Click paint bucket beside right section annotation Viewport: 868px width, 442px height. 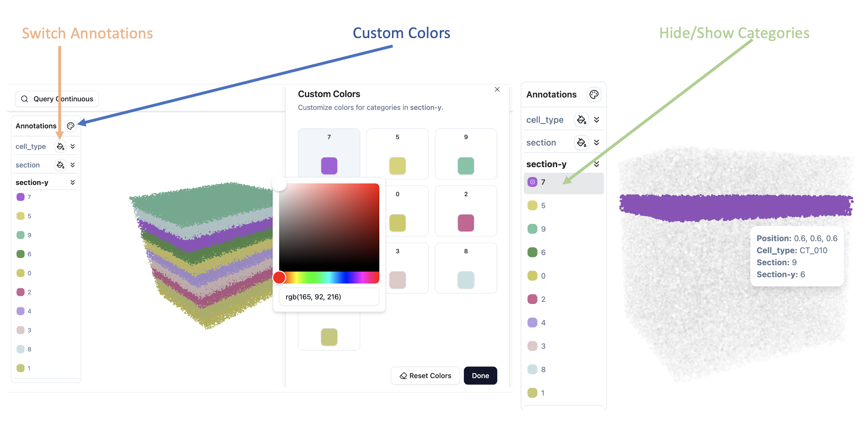581,143
